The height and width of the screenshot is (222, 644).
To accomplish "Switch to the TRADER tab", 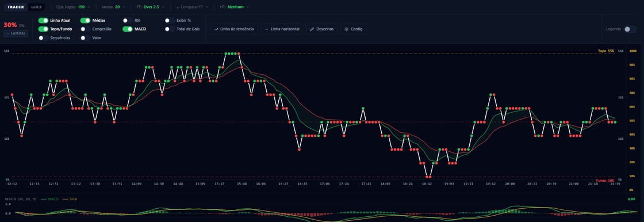I will pos(16,7).
